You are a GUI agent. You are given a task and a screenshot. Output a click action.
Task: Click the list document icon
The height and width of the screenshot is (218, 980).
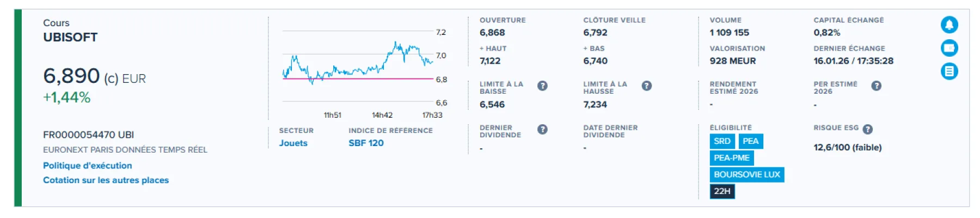point(949,71)
